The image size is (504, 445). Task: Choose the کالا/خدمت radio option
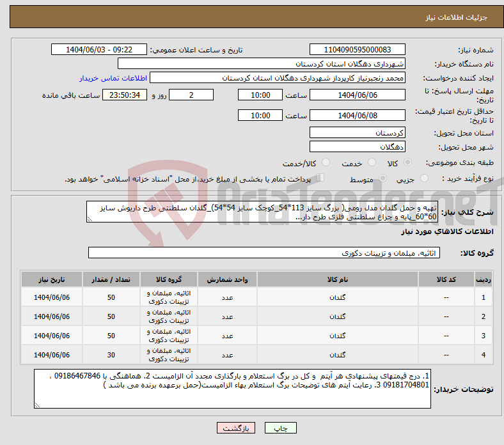326,163
